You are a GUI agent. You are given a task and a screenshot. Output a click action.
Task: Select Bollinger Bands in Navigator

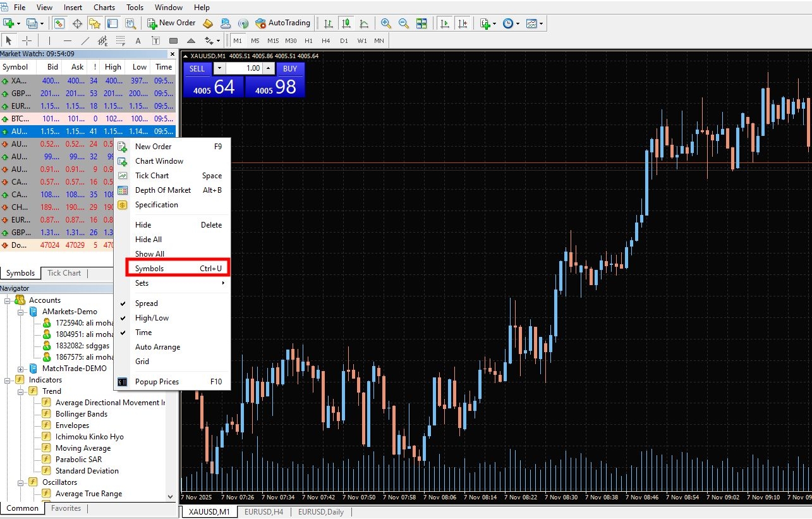[81, 414]
